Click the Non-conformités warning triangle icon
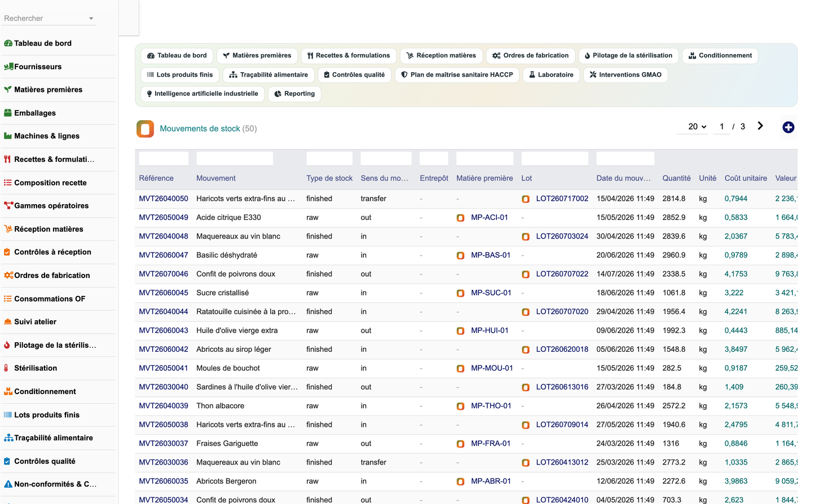The height and width of the screenshot is (504, 815). 8,484
